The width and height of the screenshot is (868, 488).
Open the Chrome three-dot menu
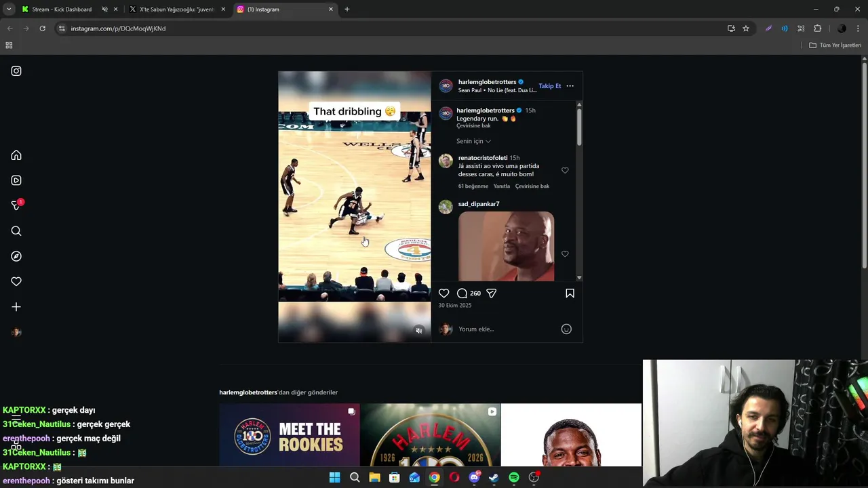[859, 28]
